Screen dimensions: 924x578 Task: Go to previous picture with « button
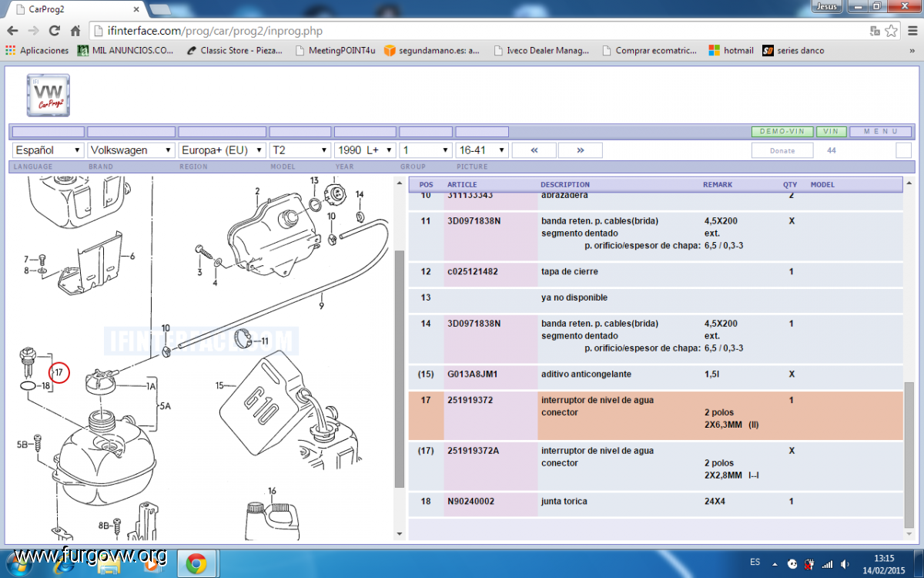point(534,150)
